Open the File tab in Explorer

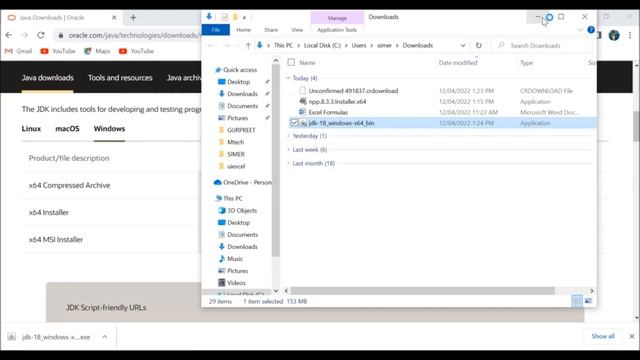point(216,30)
